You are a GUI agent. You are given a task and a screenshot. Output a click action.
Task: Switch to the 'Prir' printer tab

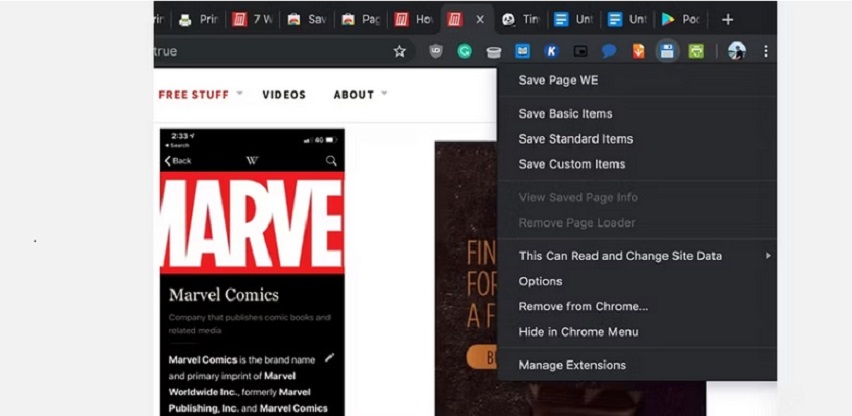coord(198,20)
